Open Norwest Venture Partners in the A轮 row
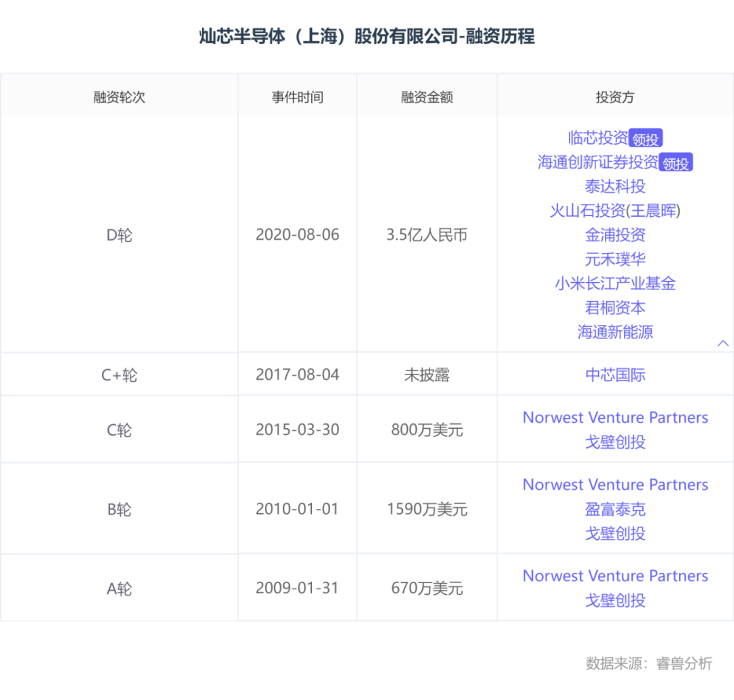 tap(615, 576)
